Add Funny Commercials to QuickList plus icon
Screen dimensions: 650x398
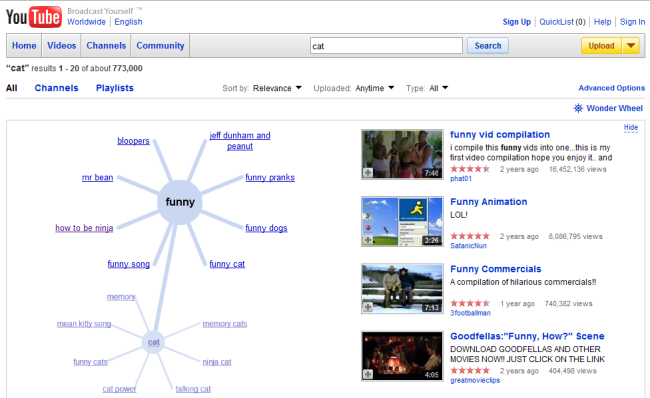(x=368, y=307)
